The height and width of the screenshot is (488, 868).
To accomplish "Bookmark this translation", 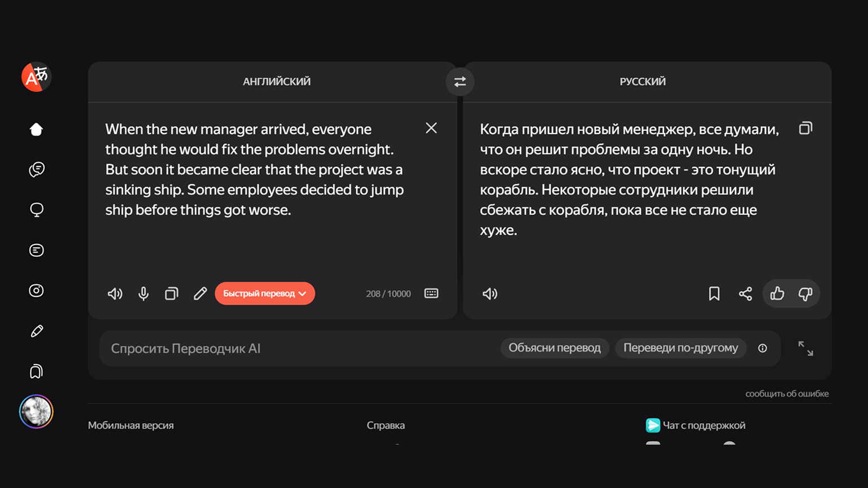I will 714,294.
